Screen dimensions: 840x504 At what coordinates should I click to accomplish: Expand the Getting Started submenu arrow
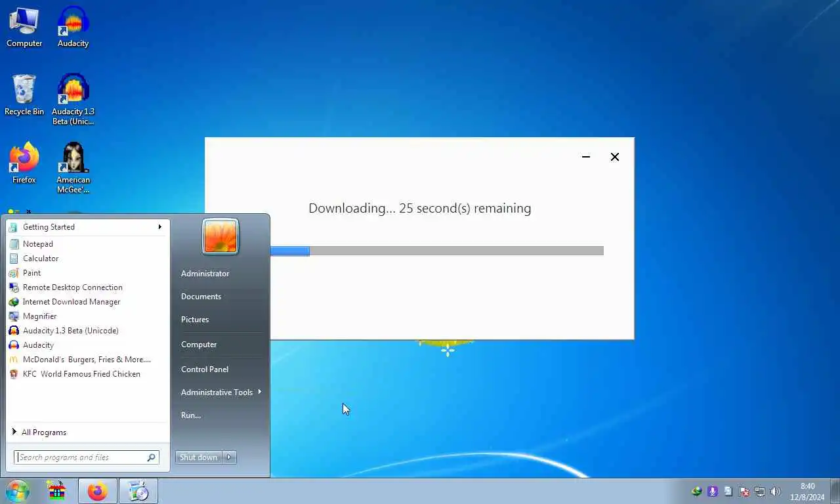pos(159,227)
